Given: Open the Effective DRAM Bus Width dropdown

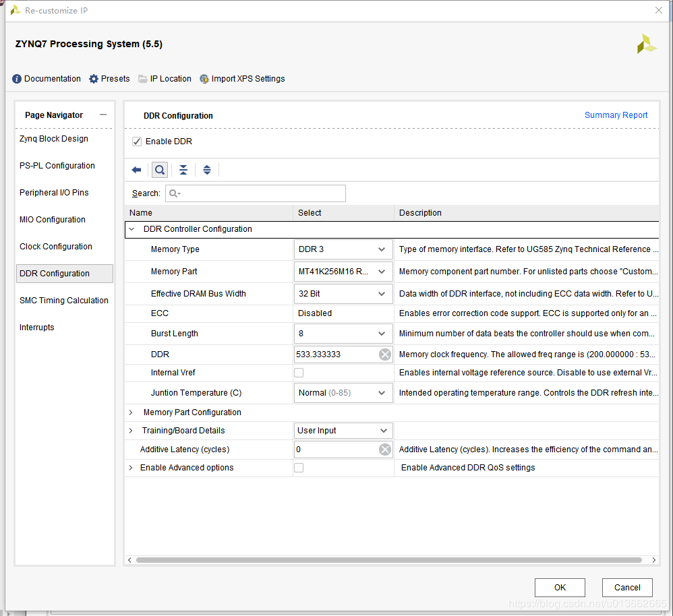Looking at the screenshot, I should coord(343,294).
